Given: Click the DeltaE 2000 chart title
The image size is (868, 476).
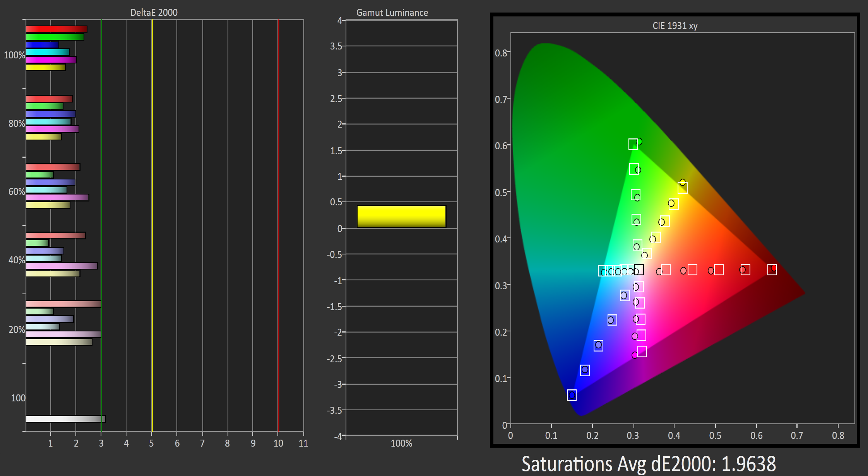Looking at the screenshot, I should click(154, 12).
